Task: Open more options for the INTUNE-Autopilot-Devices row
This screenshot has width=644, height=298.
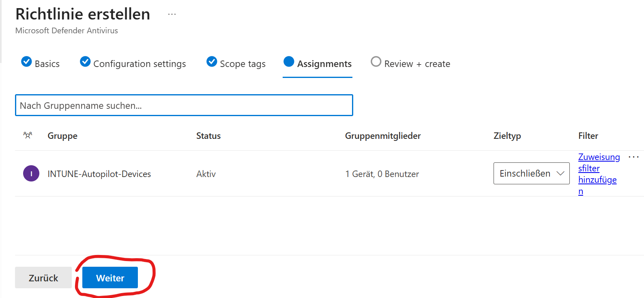Action: [633, 157]
